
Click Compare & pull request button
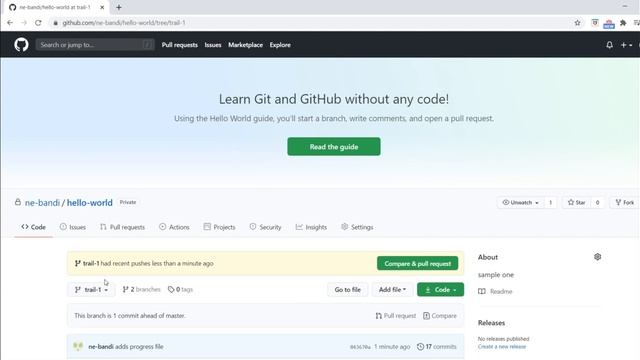(x=418, y=264)
